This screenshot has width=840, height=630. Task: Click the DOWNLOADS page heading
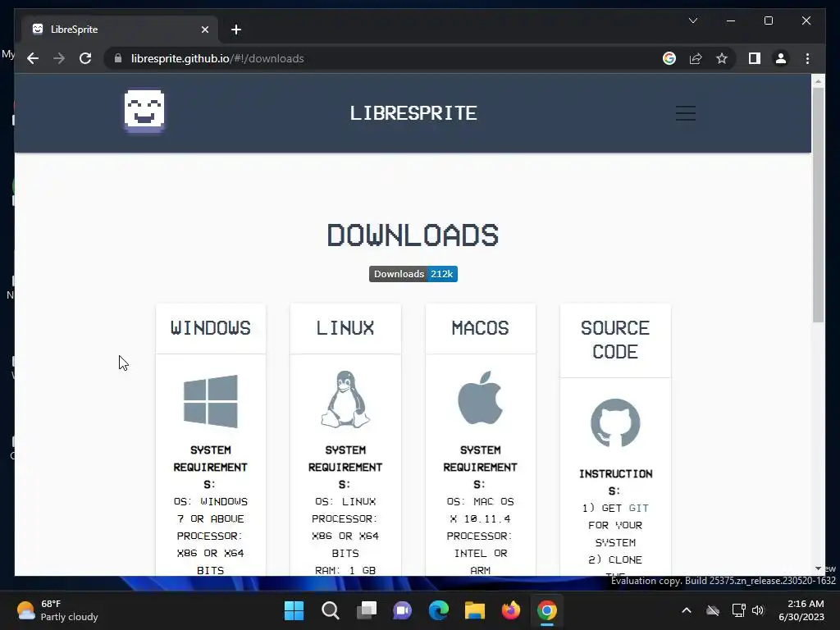click(413, 235)
